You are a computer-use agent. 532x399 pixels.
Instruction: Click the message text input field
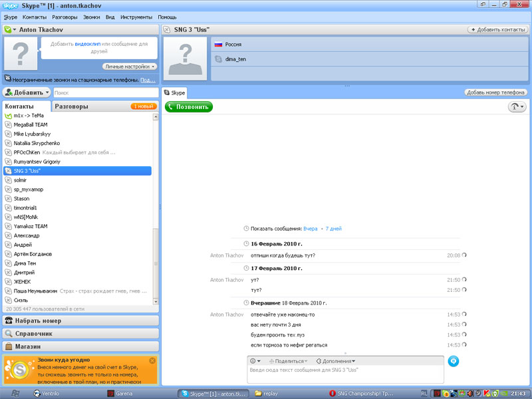click(x=345, y=374)
